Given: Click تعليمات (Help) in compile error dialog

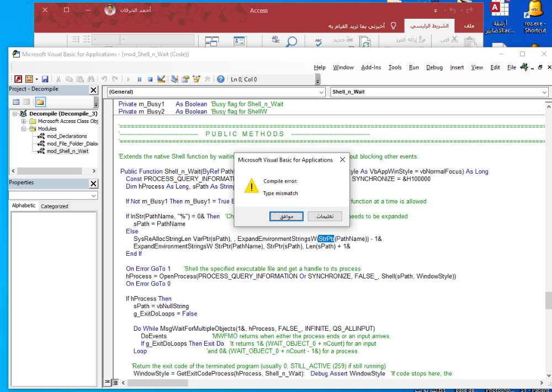Looking at the screenshot, I should [x=325, y=216].
